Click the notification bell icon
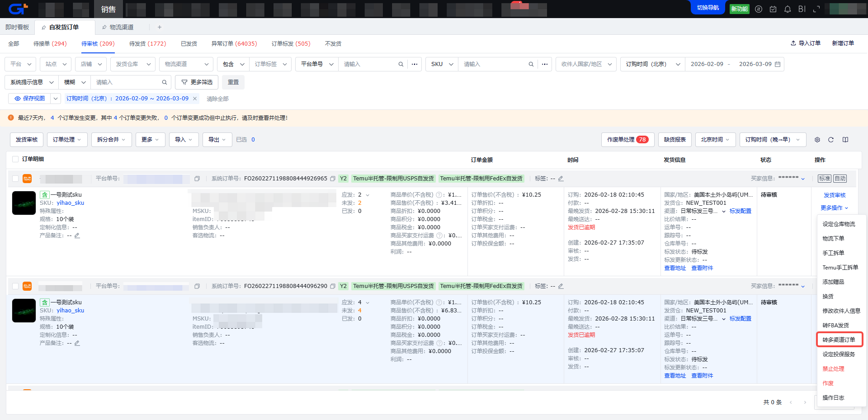 coord(788,9)
